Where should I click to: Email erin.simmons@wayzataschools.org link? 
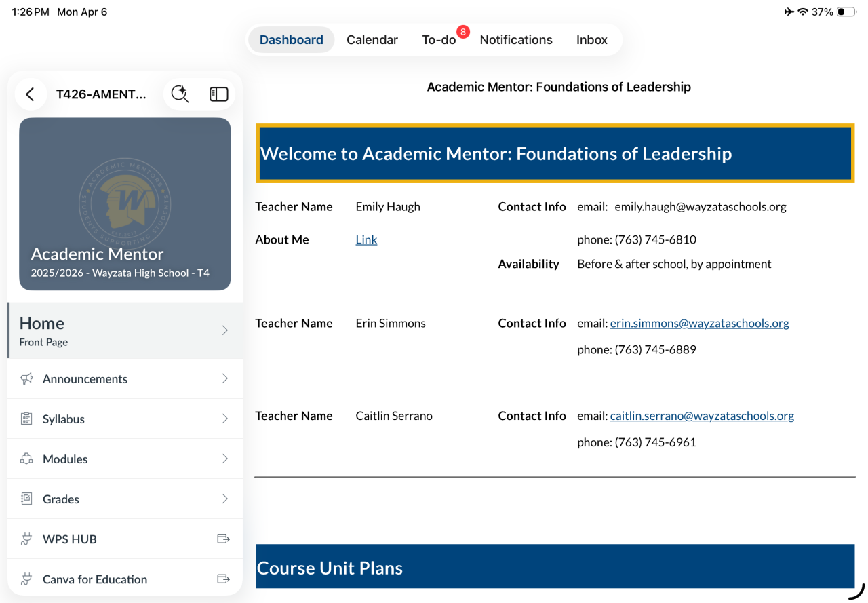pos(699,324)
